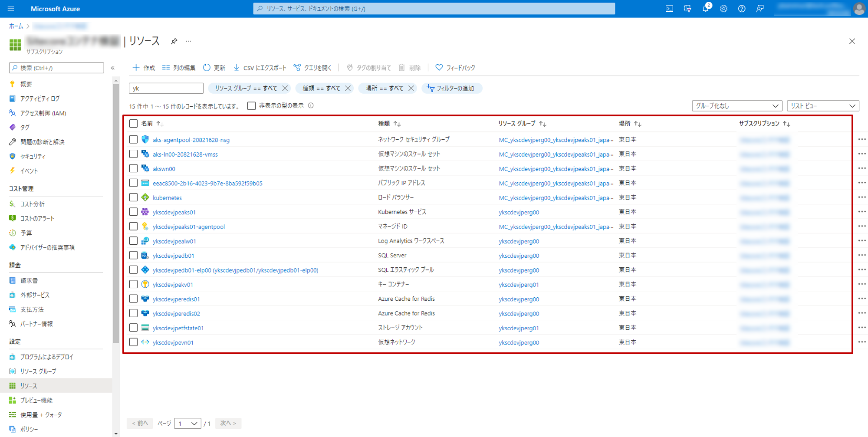Open portal settings gear
Viewport: 868px width, 437px height.
click(x=723, y=9)
